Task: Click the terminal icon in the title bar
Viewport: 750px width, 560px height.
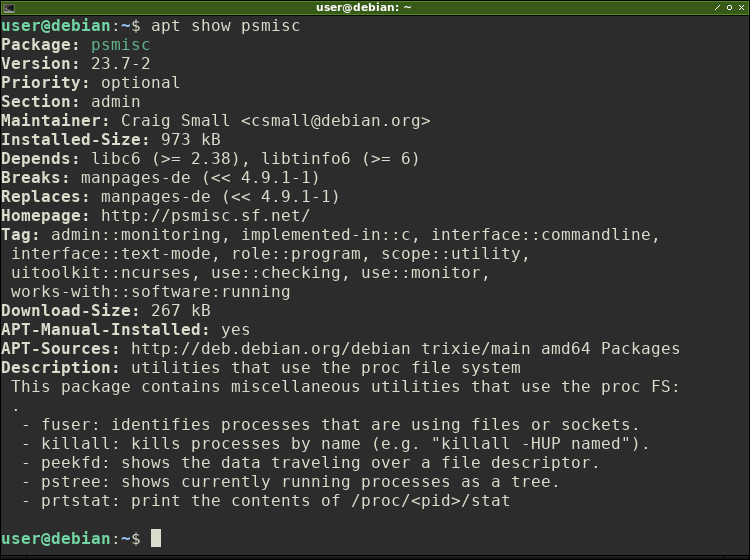Action: (9, 8)
